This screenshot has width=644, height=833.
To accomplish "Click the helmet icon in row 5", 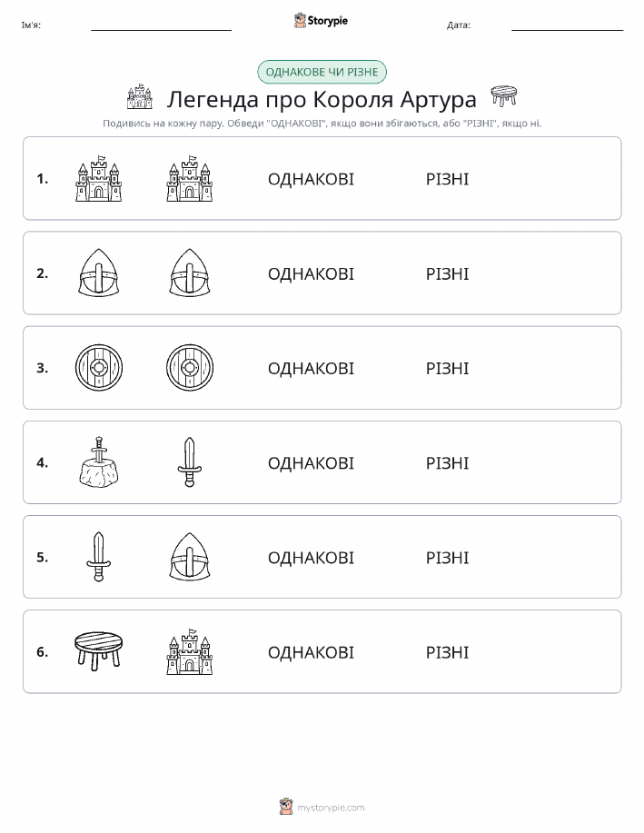I will click(x=190, y=557).
